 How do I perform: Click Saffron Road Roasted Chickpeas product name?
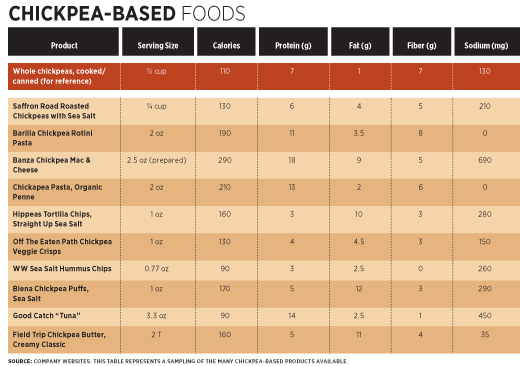click(x=54, y=111)
